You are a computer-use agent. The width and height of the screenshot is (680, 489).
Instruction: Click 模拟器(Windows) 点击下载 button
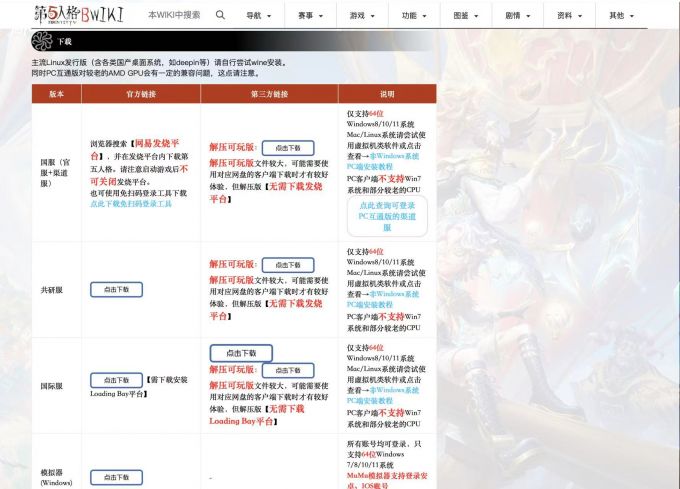pyautogui.click(x=116, y=477)
